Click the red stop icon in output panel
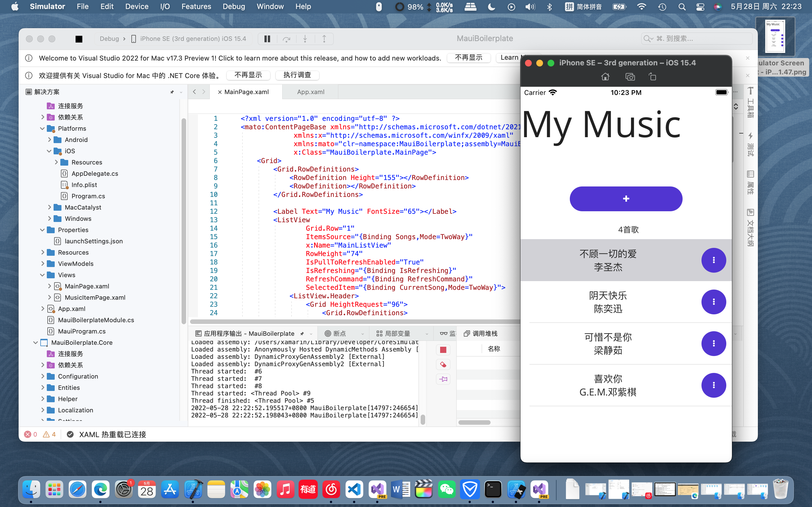This screenshot has width=812, height=507. pos(443,350)
